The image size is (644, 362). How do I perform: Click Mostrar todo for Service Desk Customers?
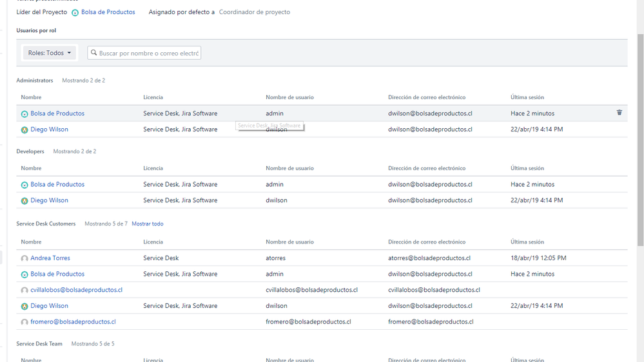tap(148, 224)
